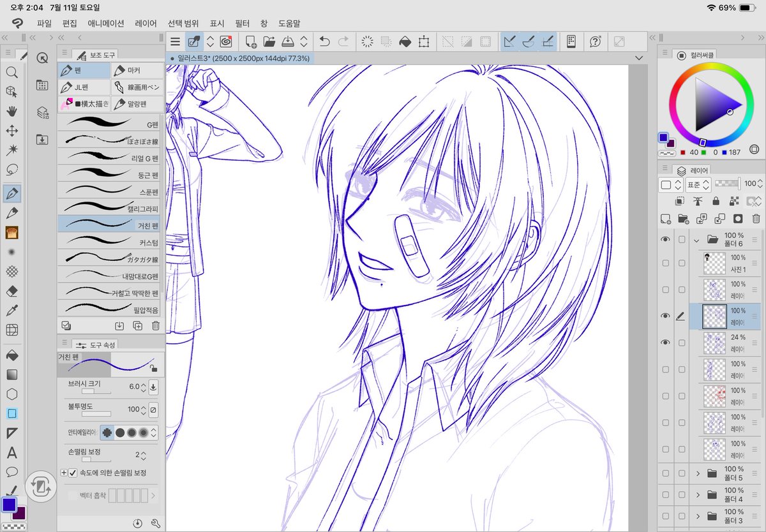
Task: Toggle snap to special ruler button
Action: tap(529, 41)
